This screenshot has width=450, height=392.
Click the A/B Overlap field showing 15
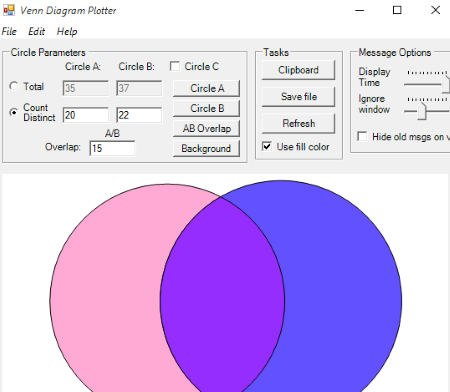click(112, 148)
